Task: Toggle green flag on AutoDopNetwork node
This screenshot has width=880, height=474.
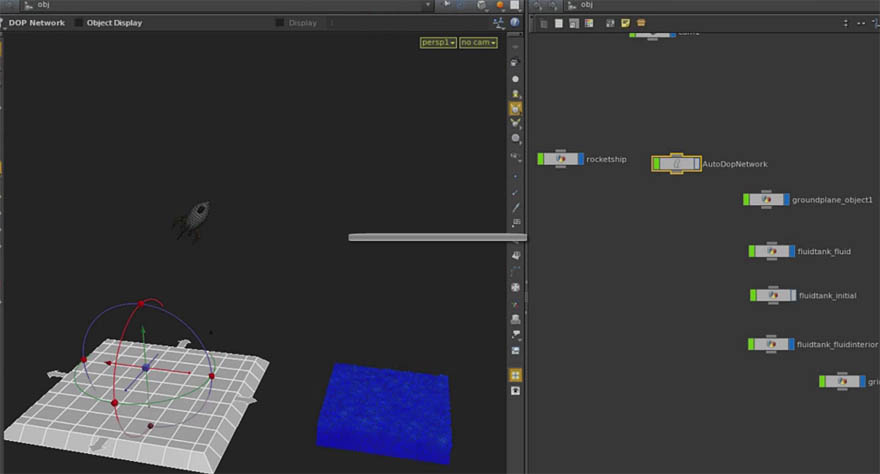Action: (x=656, y=164)
